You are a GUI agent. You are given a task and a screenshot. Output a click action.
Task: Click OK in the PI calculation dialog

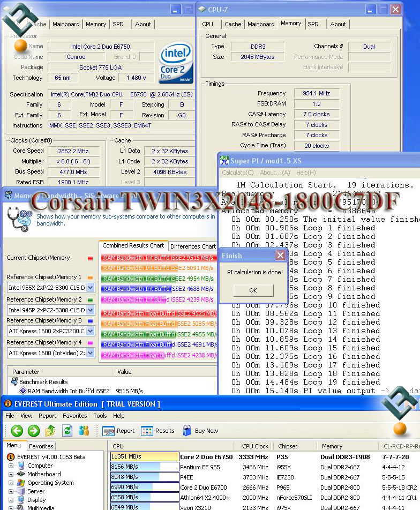tap(253, 290)
